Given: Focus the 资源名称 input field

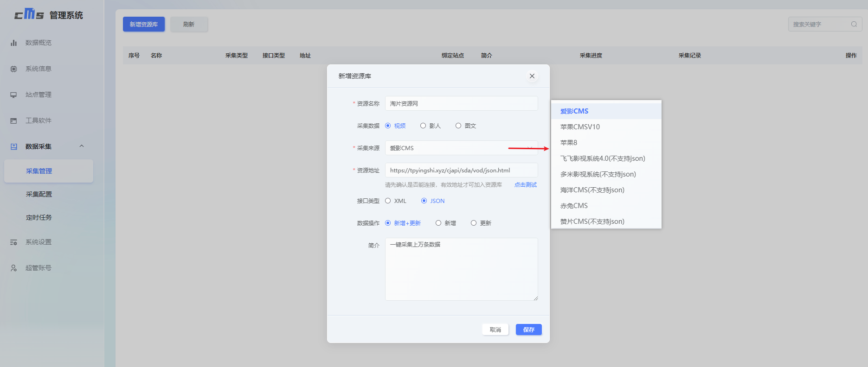Looking at the screenshot, I should pos(462,103).
